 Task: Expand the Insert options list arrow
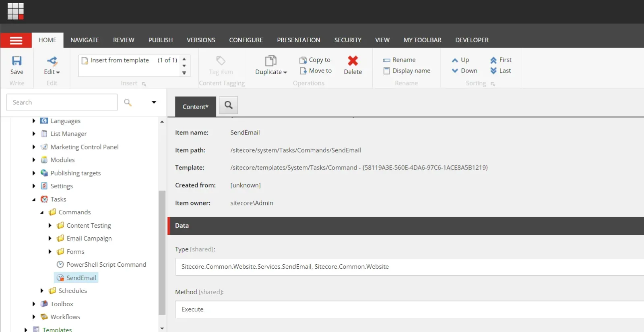184,73
